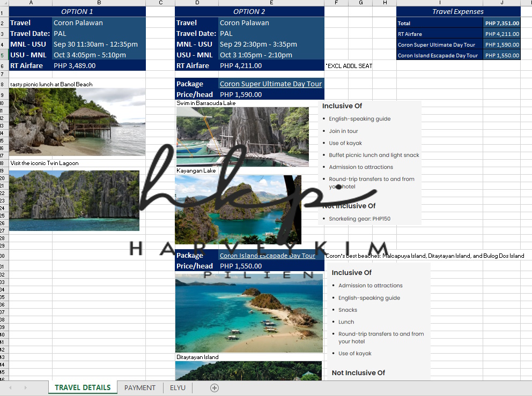
Task: Open Coron Island Escapade Day Tour link
Action: 268,255
